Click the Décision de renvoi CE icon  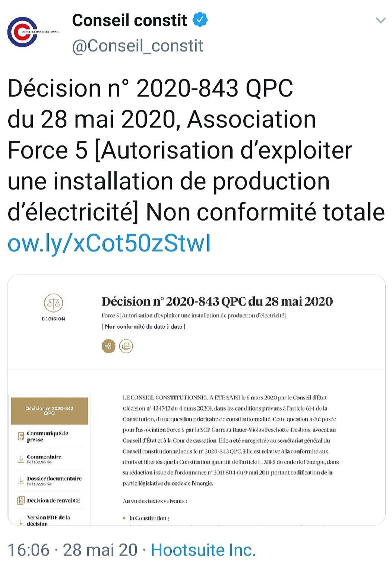(21, 500)
